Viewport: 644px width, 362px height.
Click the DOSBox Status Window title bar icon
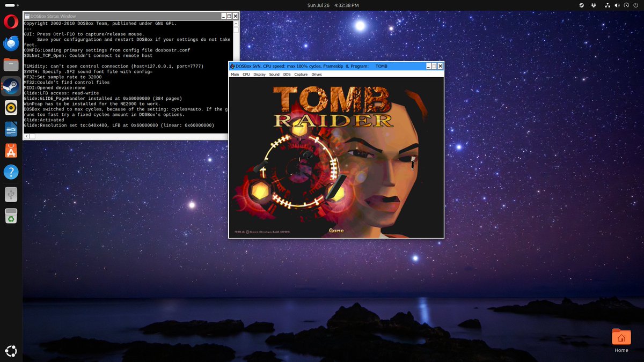[27, 17]
